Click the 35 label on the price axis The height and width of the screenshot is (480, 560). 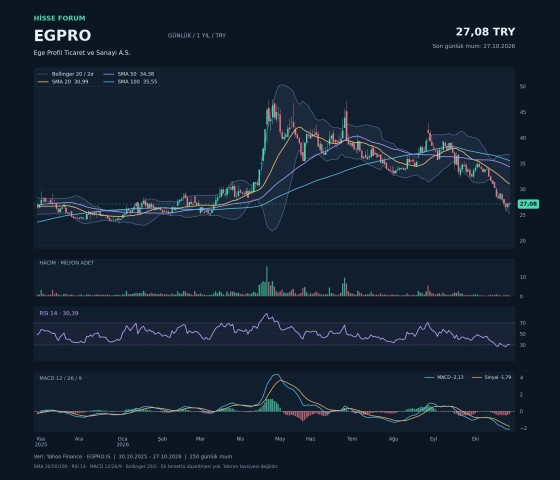[x=523, y=164]
